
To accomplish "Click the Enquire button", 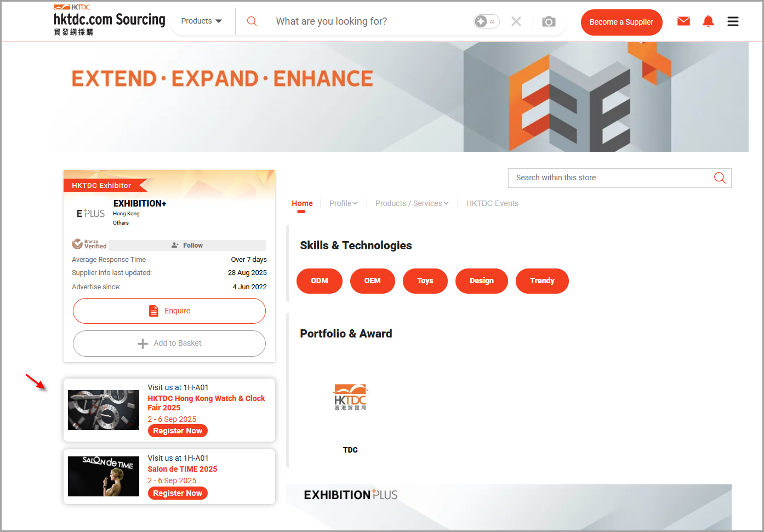I will point(169,311).
